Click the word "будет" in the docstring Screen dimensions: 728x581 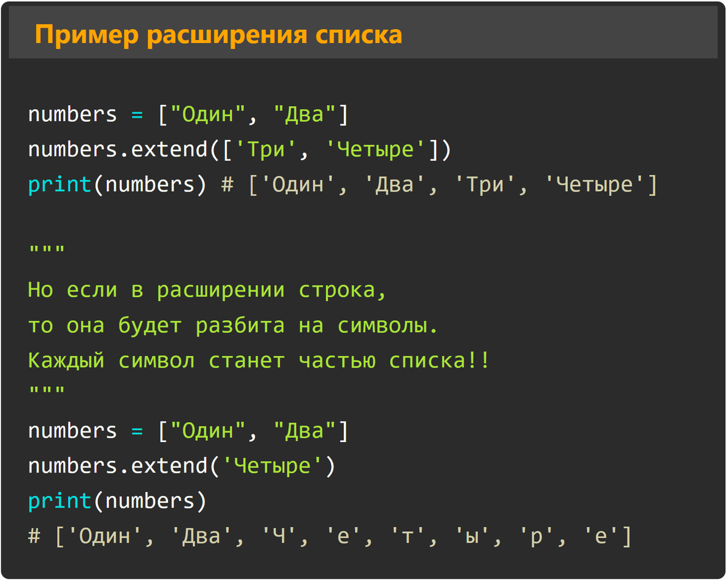coord(150,326)
